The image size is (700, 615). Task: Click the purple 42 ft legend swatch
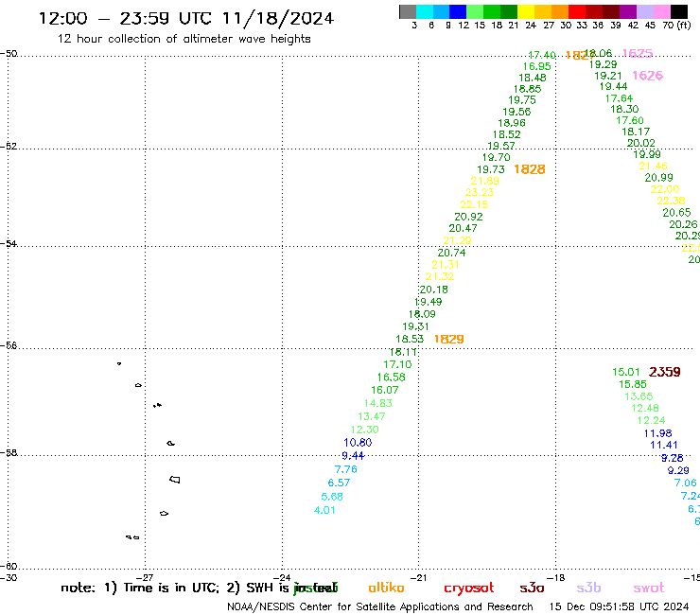click(x=628, y=11)
